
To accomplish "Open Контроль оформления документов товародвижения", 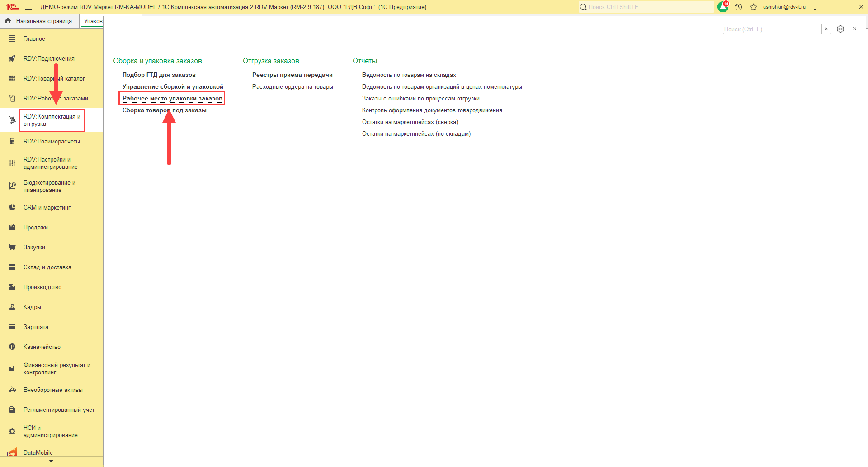I will (x=432, y=110).
